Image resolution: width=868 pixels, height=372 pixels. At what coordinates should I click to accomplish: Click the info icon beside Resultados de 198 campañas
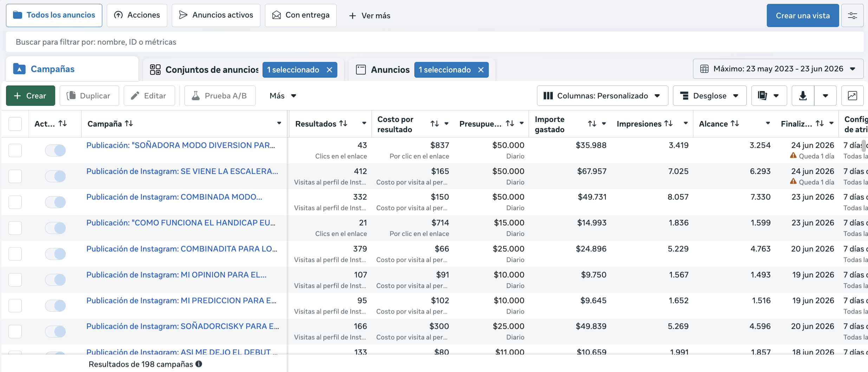point(199,364)
